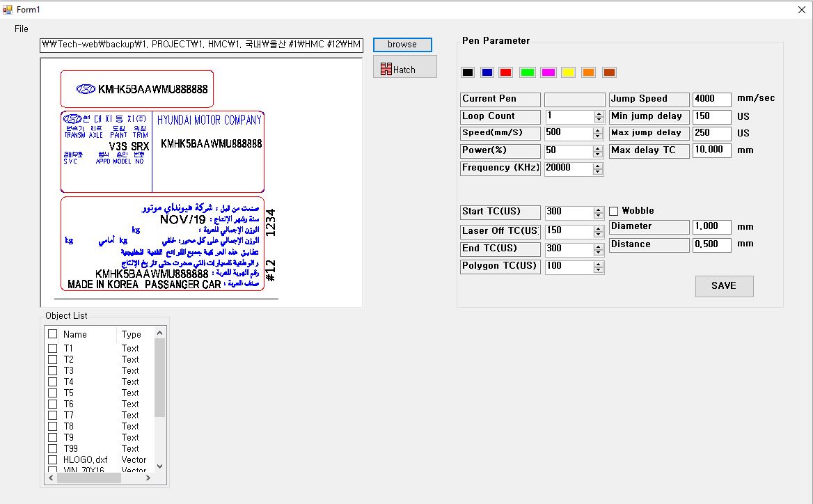Viewport: 813px width, 504px height.
Task: Check the T1 object in list
Action: (52, 348)
